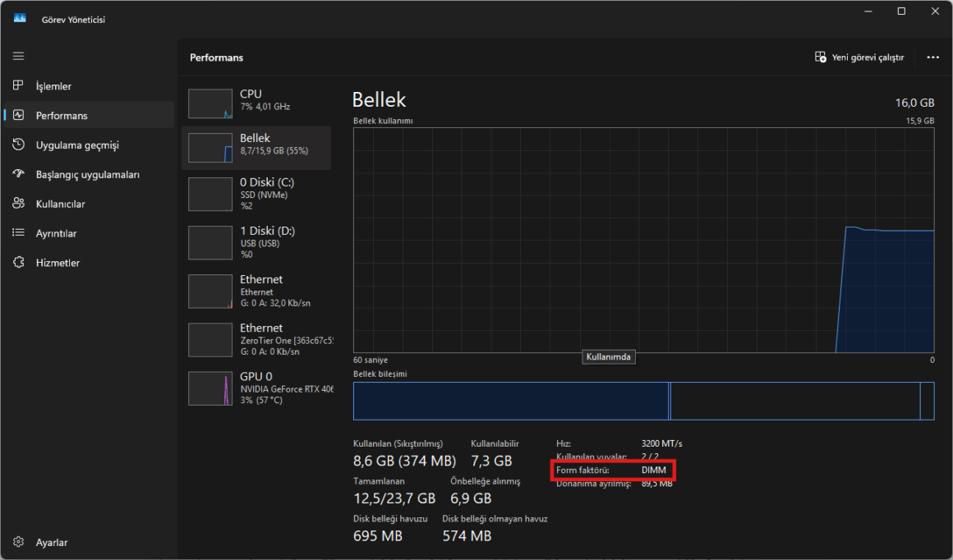Select the GPU 0 graph thumbnail
Image resolution: width=953 pixels, height=560 pixels.
coord(210,388)
